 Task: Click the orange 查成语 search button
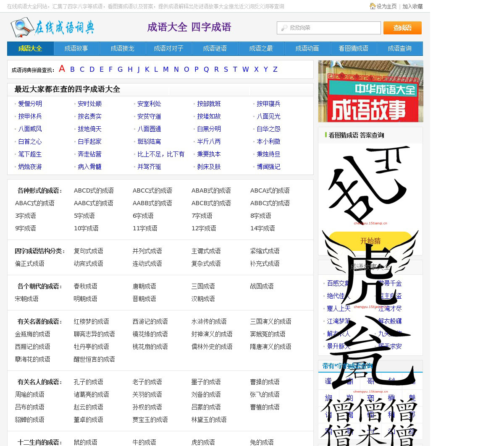pyautogui.click(x=402, y=28)
